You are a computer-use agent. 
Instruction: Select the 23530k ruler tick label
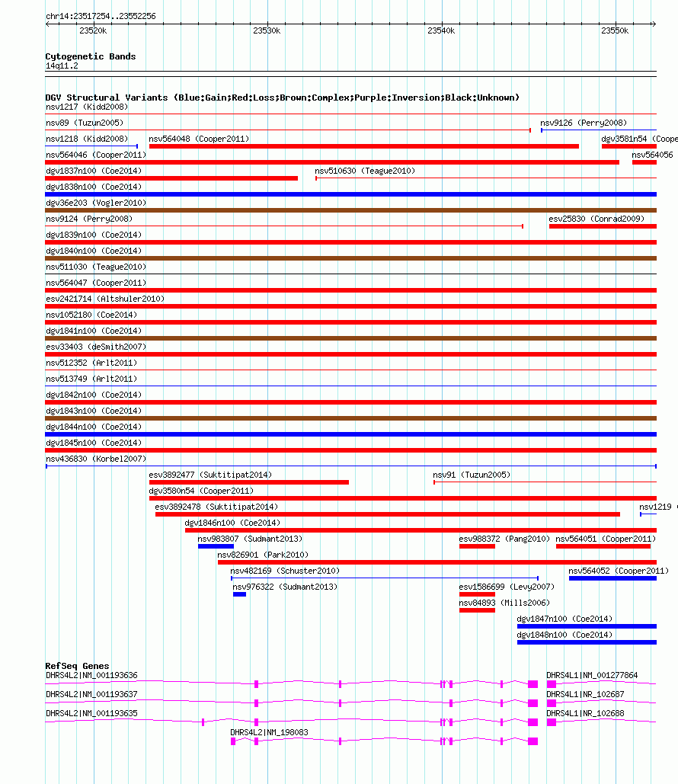click(x=267, y=30)
